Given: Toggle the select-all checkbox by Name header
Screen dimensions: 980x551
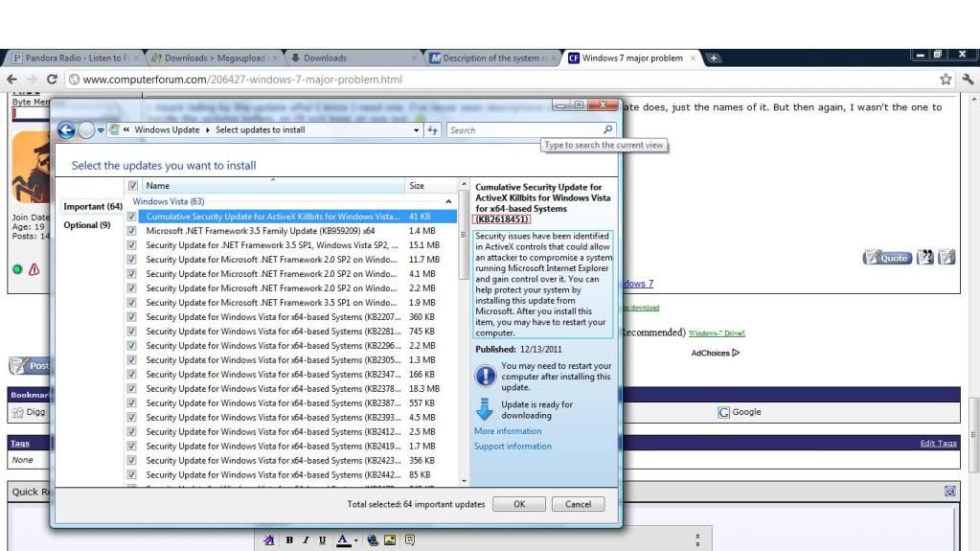Looking at the screenshot, I should click(x=132, y=186).
